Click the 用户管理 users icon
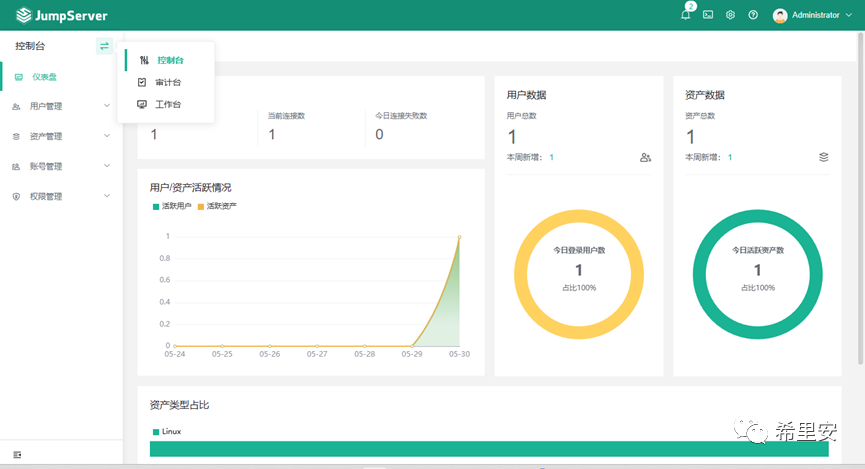 click(17, 106)
